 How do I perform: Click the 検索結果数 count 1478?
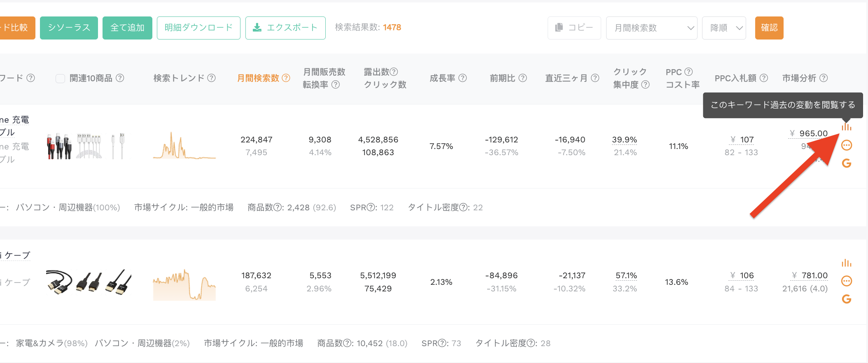392,27
